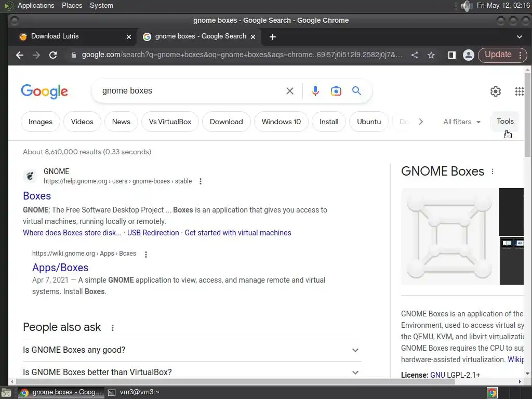Open Chrome side panel
Screen dimensions: 532x399
451,55
